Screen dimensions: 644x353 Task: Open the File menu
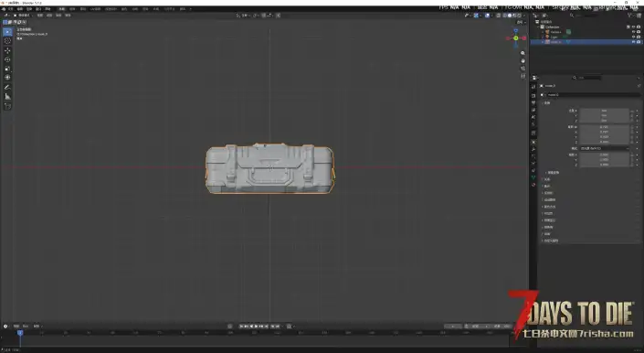click(10, 8)
